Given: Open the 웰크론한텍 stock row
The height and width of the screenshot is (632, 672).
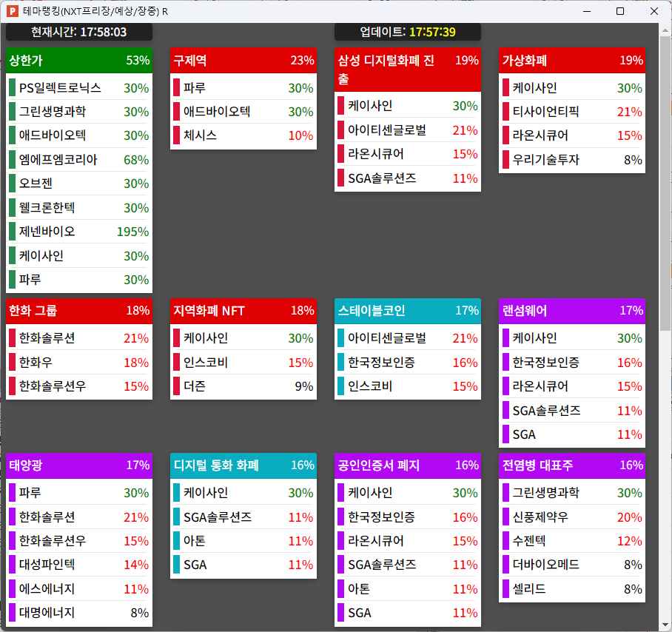Looking at the screenshot, I should [79, 208].
